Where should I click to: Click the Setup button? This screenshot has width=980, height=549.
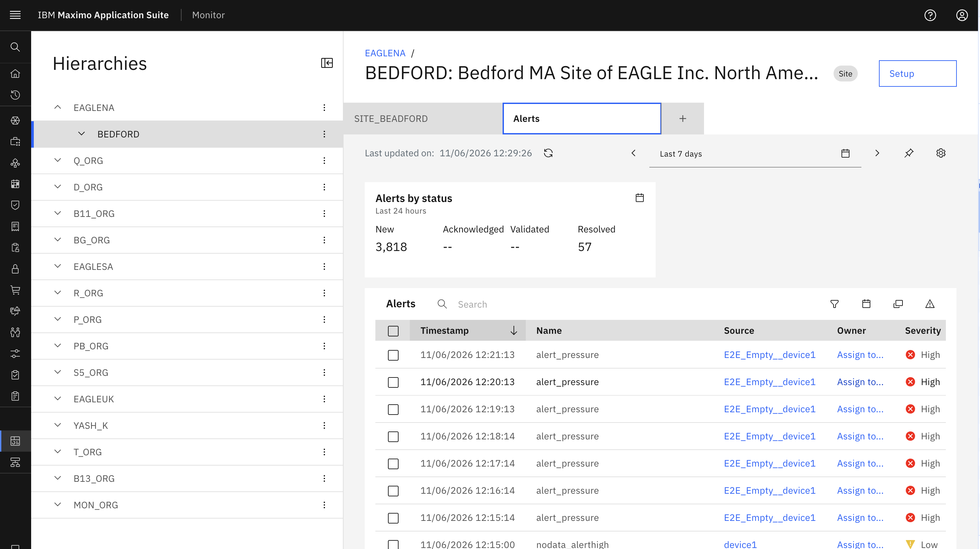pos(917,74)
